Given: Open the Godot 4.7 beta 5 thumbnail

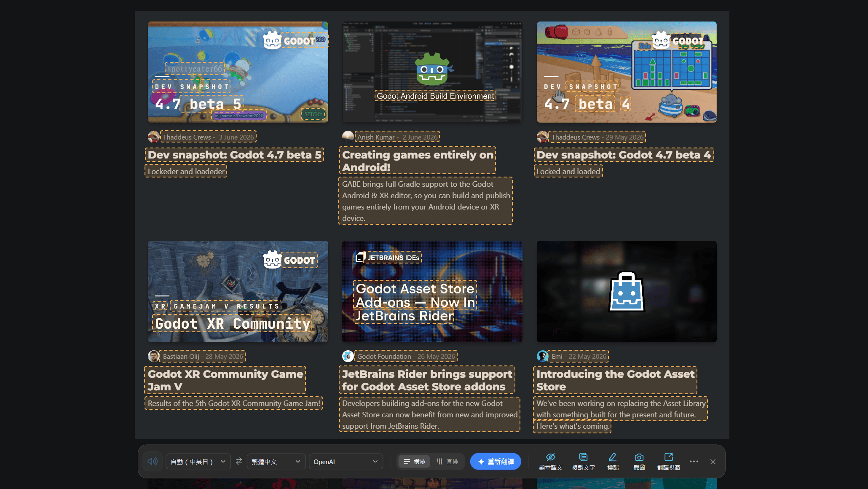Looking at the screenshot, I should click(x=238, y=72).
